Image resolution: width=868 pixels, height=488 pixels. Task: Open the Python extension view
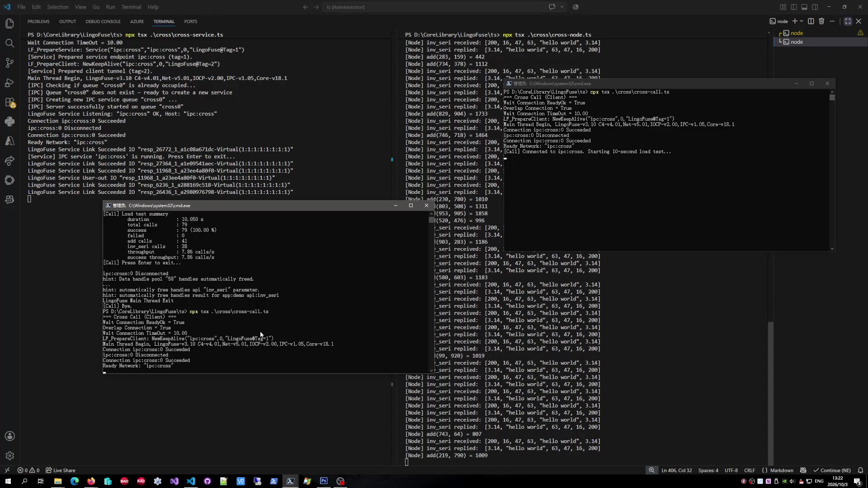(9, 122)
